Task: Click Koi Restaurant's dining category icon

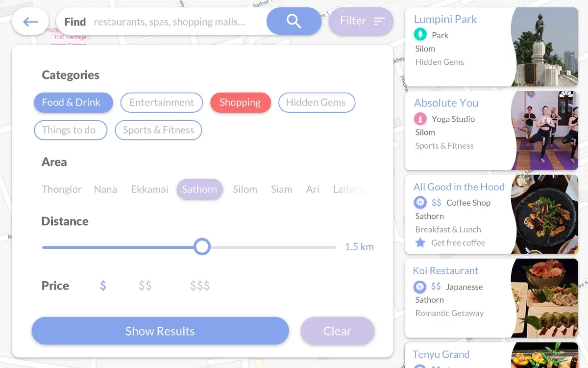Action: click(x=419, y=287)
